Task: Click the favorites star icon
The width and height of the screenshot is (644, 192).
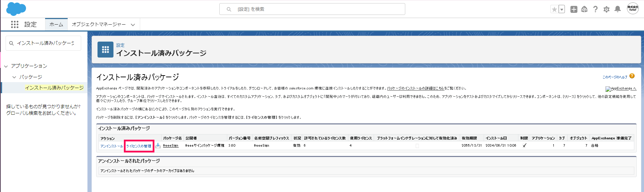Action: coord(554,9)
